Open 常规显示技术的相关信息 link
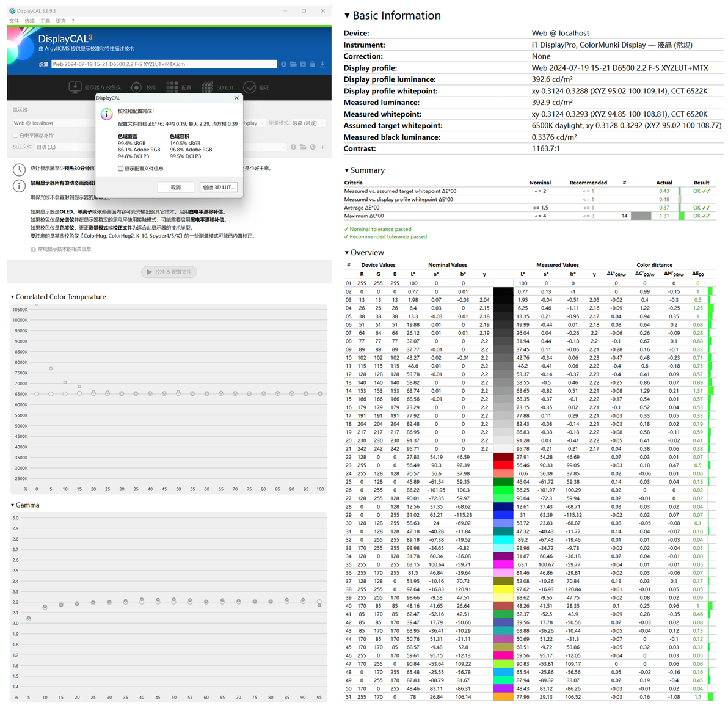 [64, 249]
